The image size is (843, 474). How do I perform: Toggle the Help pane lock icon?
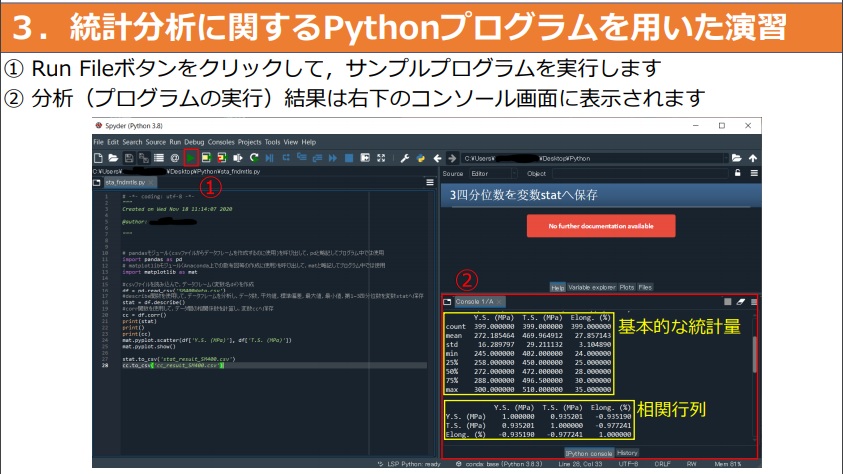click(x=738, y=173)
